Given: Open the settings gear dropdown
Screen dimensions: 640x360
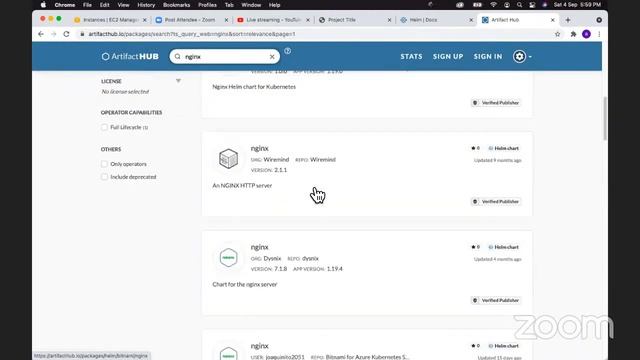Looking at the screenshot, I should point(522,56).
